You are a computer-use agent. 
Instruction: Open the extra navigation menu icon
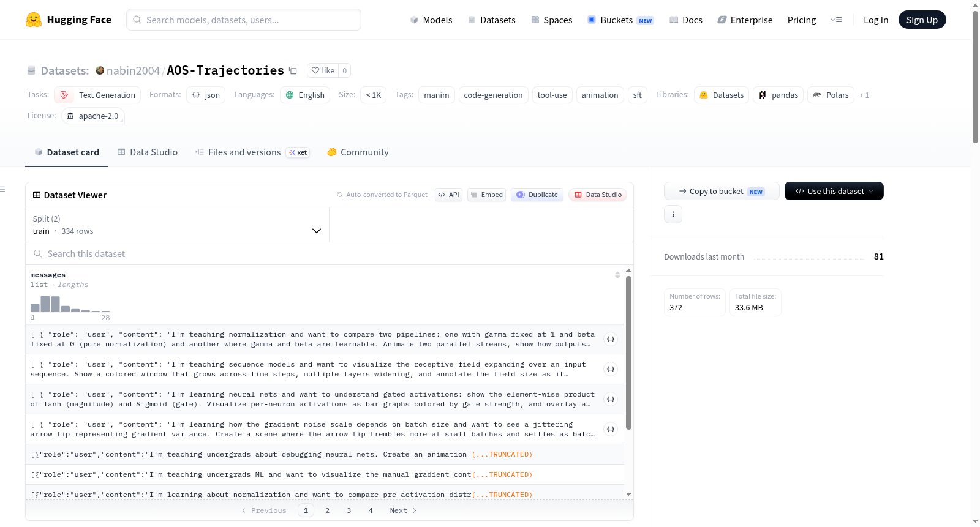pyautogui.click(x=836, y=20)
